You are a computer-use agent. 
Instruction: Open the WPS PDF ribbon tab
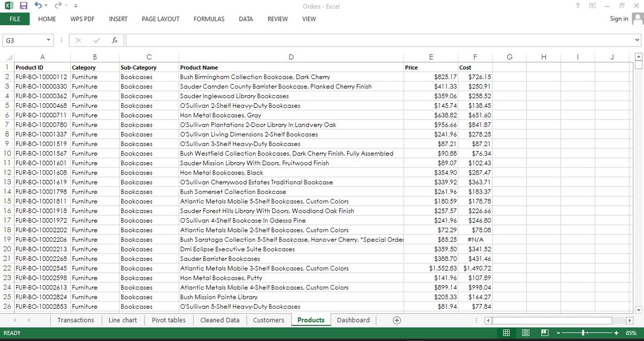click(83, 19)
